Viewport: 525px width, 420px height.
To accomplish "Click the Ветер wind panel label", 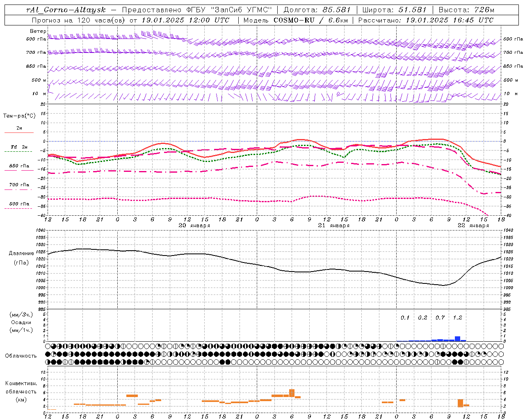I will (x=38, y=31).
